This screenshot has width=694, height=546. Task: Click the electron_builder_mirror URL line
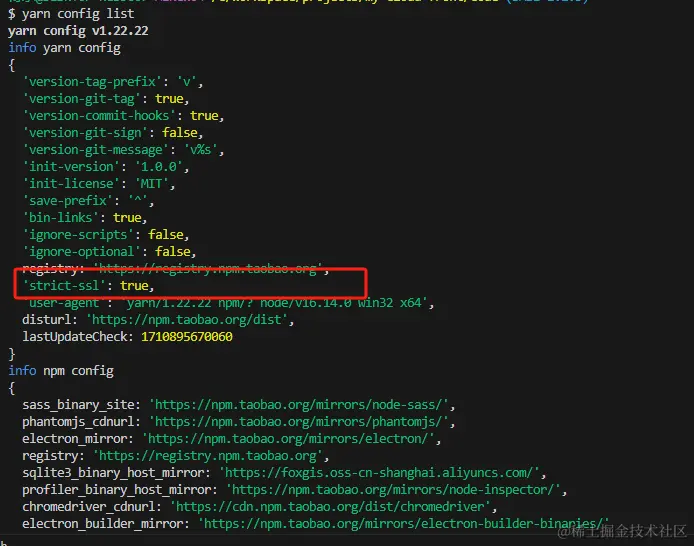(316, 524)
